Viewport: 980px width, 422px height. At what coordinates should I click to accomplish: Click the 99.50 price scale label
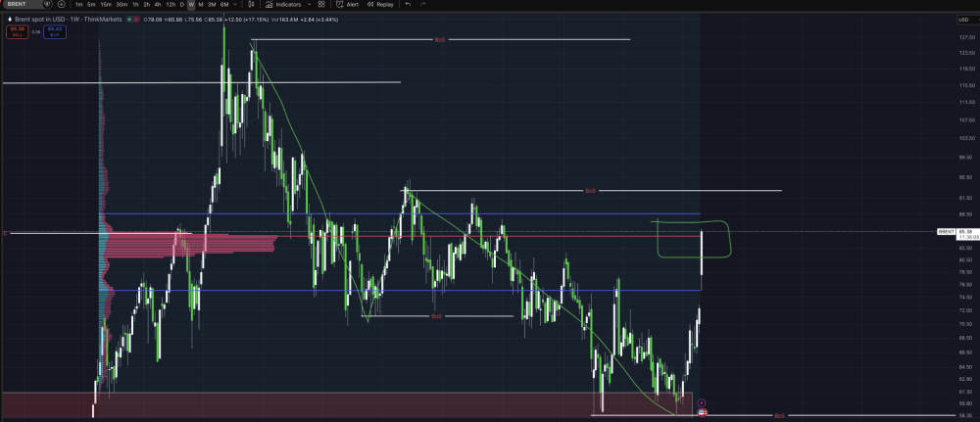point(966,158)
